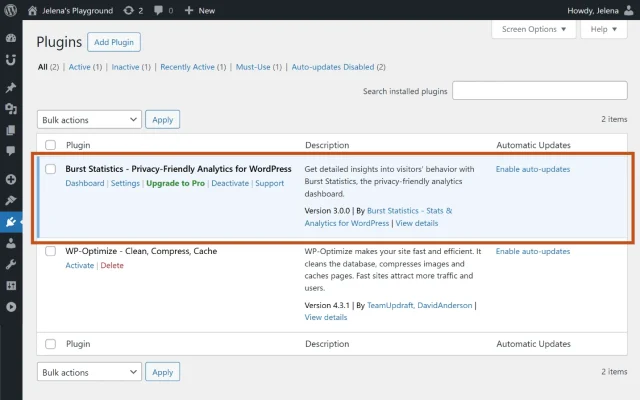Open Comments speech bubble in sidebar
640x400 pixels.
[11, 151]
